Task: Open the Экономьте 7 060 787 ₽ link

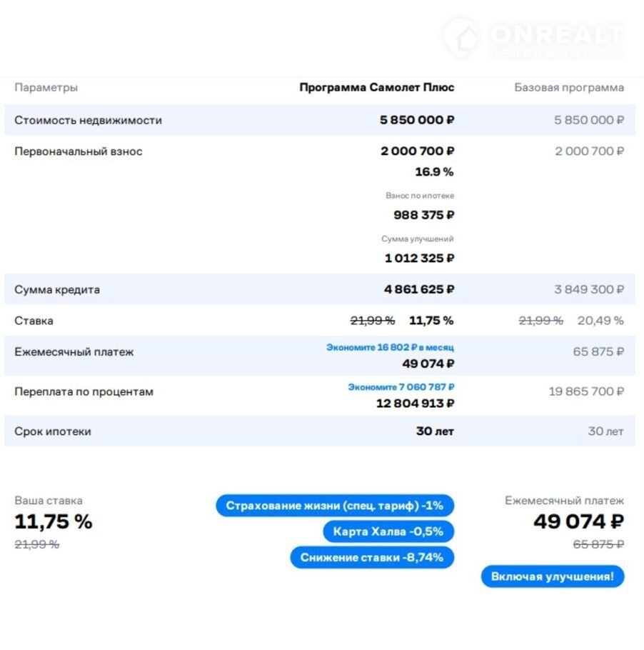Action: point(401,387)
